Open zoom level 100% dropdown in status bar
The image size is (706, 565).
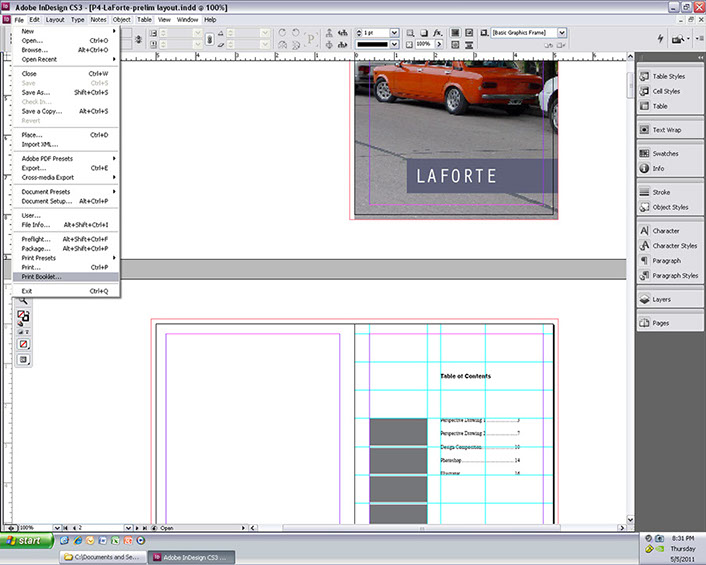(x=57, y=528)
